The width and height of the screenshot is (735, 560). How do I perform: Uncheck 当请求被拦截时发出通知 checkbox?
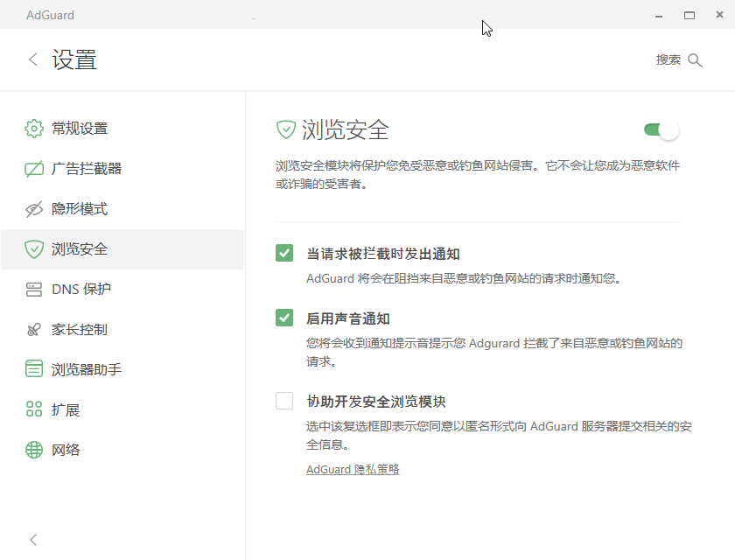(284, 253)
